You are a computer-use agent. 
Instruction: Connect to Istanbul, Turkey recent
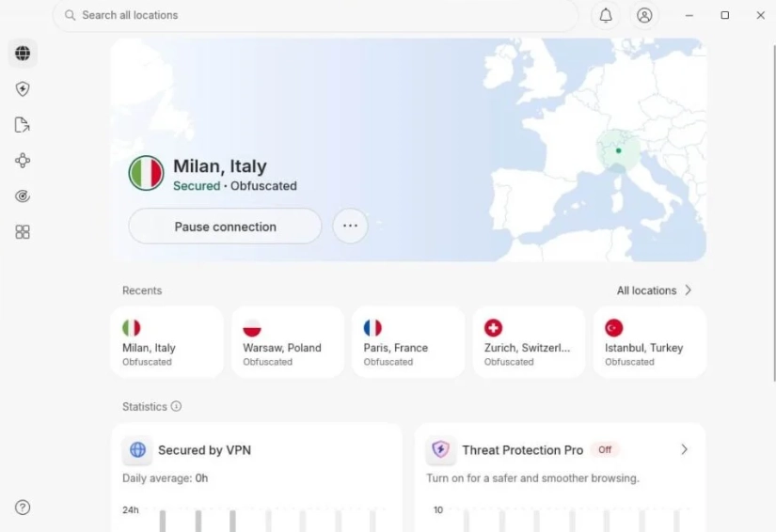[x=650, y=342]
